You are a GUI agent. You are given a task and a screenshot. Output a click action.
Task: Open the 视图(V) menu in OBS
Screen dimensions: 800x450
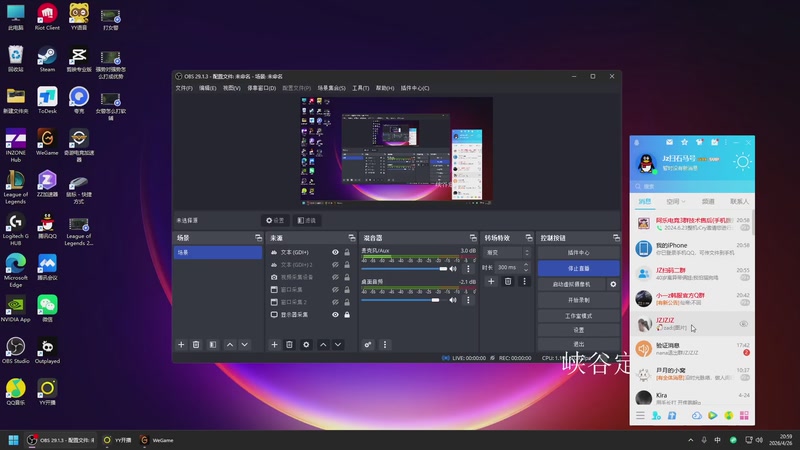[232, 88]
